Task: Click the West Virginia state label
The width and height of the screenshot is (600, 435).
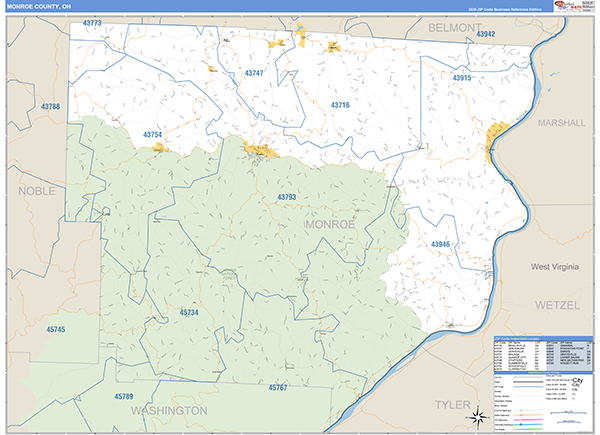Action: pos(557,267)
